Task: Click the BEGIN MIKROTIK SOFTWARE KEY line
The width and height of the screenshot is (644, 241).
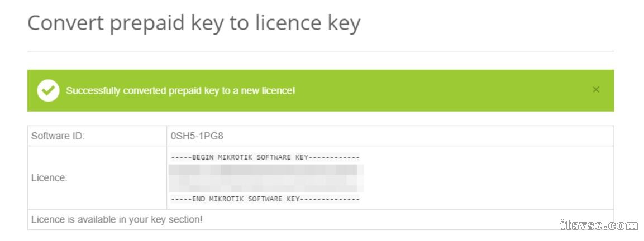Action: 265,157
